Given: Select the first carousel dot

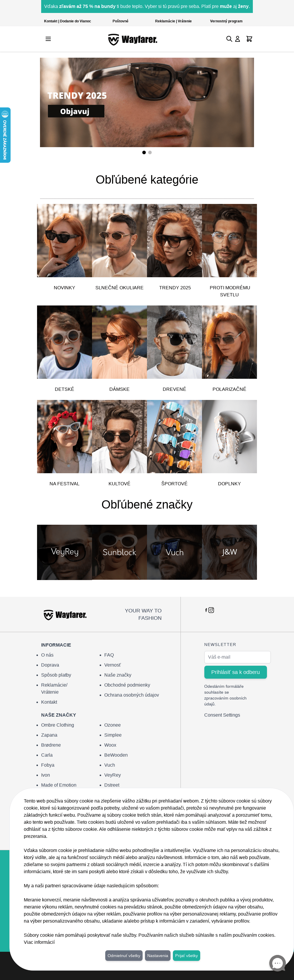Looking at the screenshot, I should 144,152.
